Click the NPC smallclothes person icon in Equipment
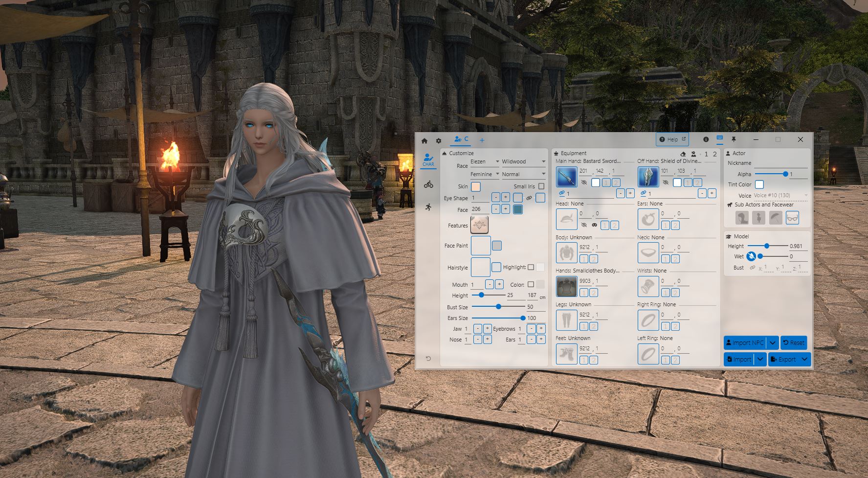This screenshot has width=868, height=478. point(693,154)
